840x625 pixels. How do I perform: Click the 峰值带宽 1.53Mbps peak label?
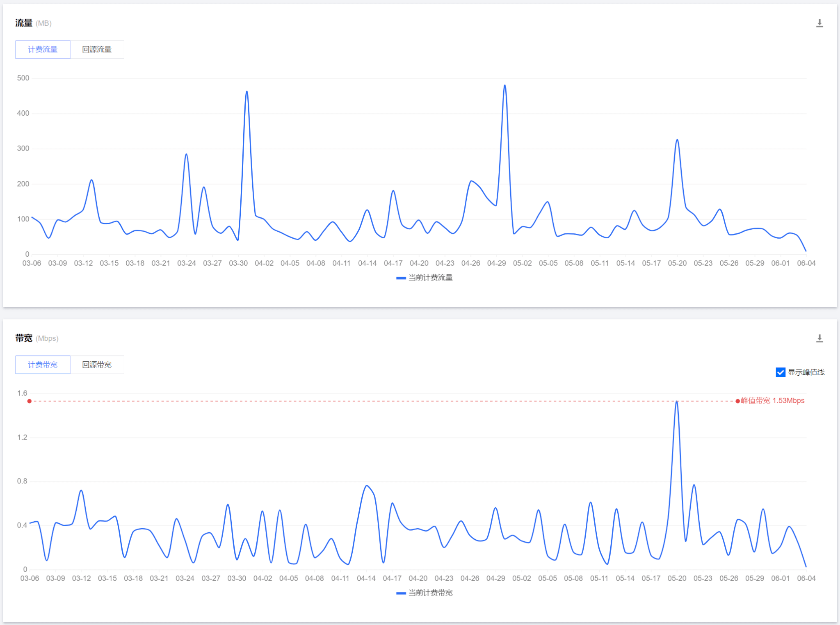click(x=772, y=401)
